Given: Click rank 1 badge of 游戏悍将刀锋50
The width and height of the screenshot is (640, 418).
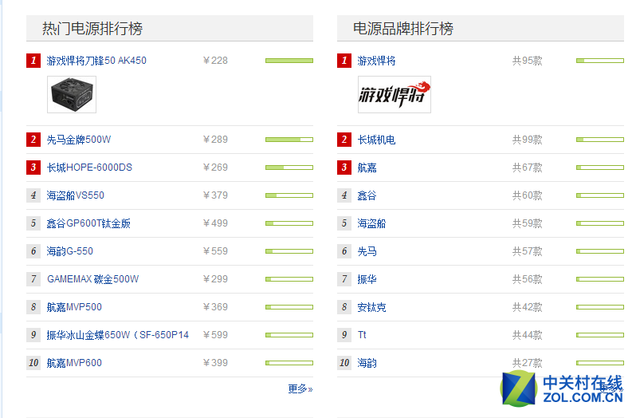Looking at the screenshot, I should coord(33,61).
